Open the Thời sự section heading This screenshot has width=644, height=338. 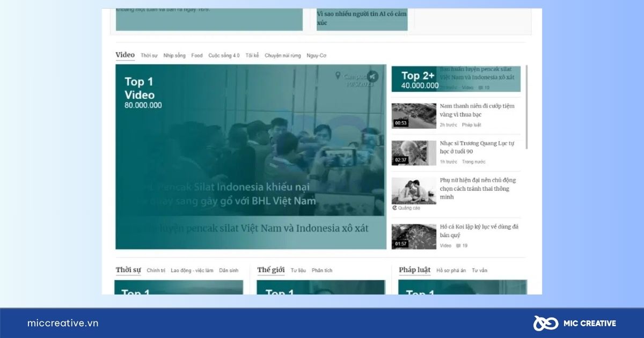(x=128, y=270)
